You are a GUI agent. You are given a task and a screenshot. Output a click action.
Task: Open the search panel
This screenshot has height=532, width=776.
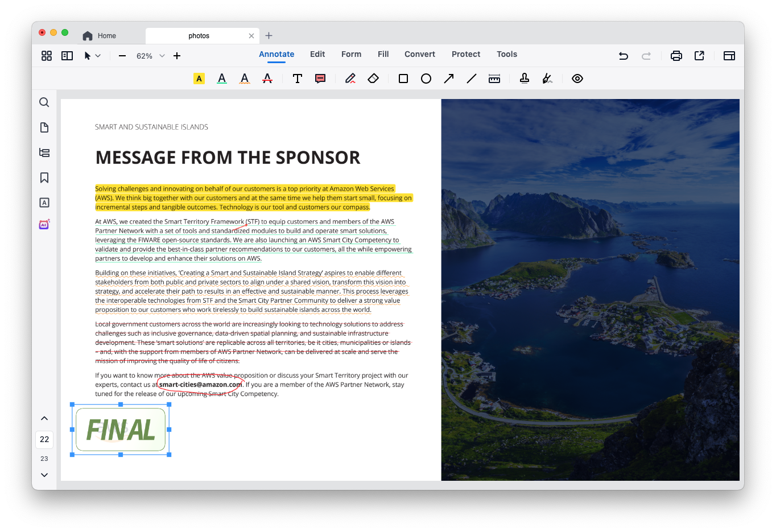(44, 102)
